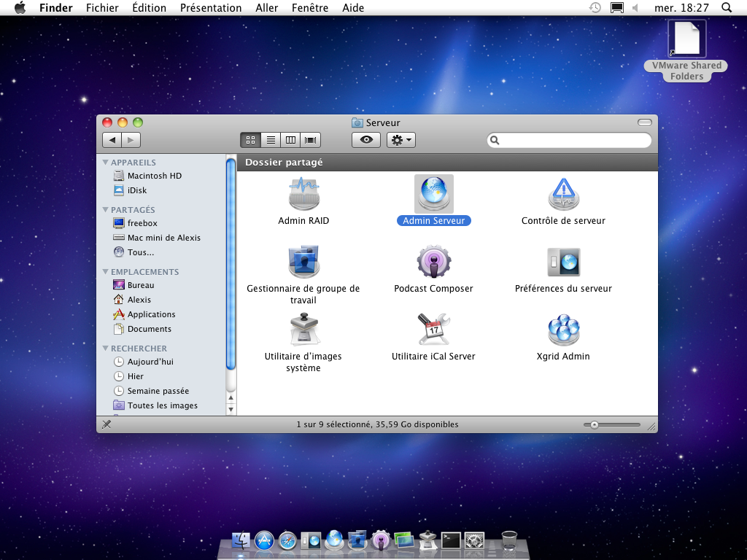Image resolution: width=747 pixels, height=560 pixels.
Task: Click the toolbar forward arrow
Action: [131, 140]
